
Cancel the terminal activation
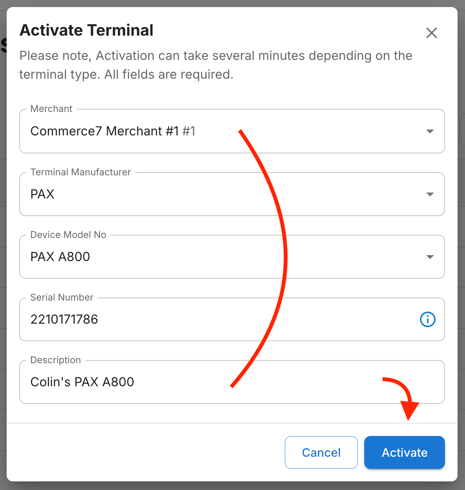(321, 452)
